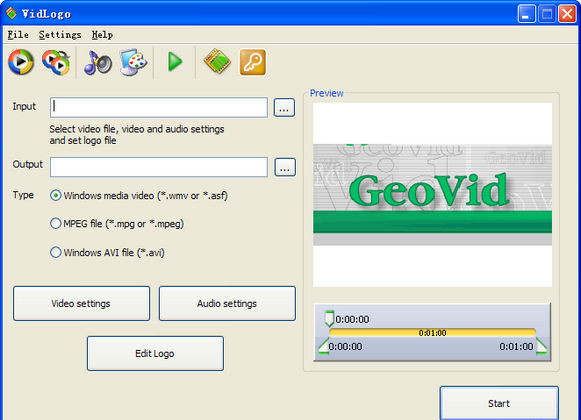The height and width of the screenshot is (420, 581).
Task: Open the File menu
Action: pos(18,35)
